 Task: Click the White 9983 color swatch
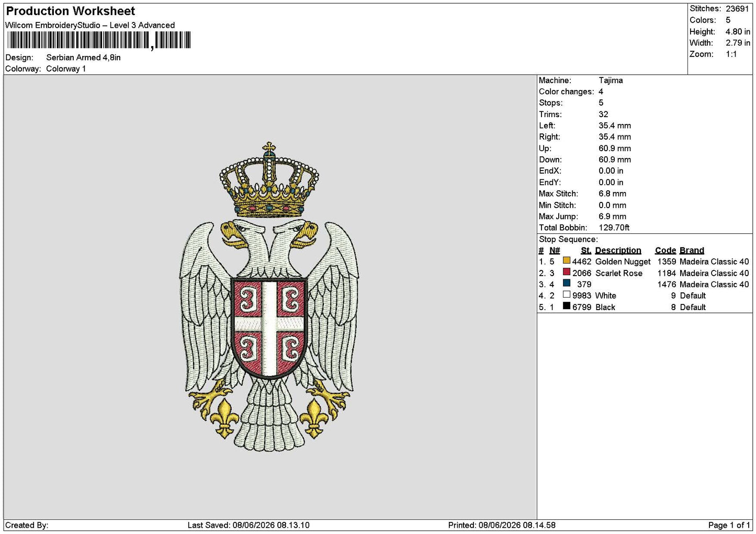point(567,294)
